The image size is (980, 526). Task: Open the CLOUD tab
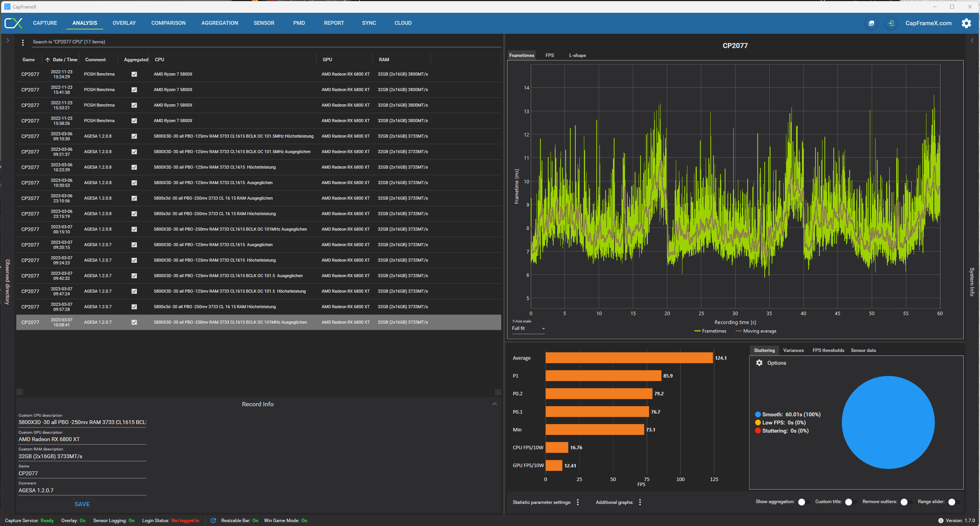[x=403, y=23]
